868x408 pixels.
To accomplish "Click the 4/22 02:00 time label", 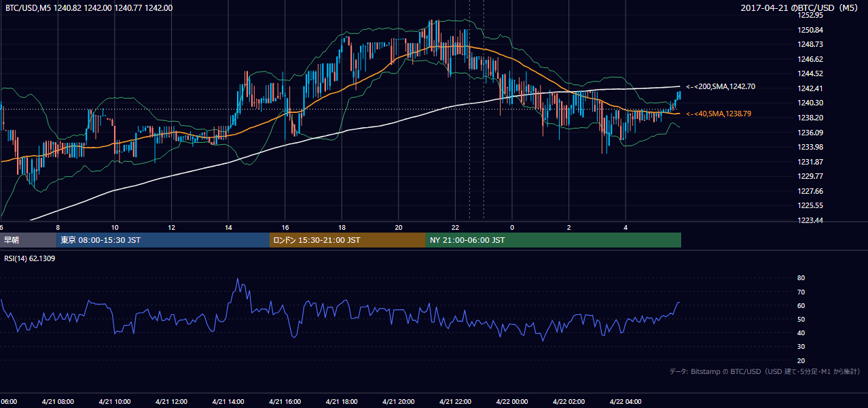I will tap(568, 402).
